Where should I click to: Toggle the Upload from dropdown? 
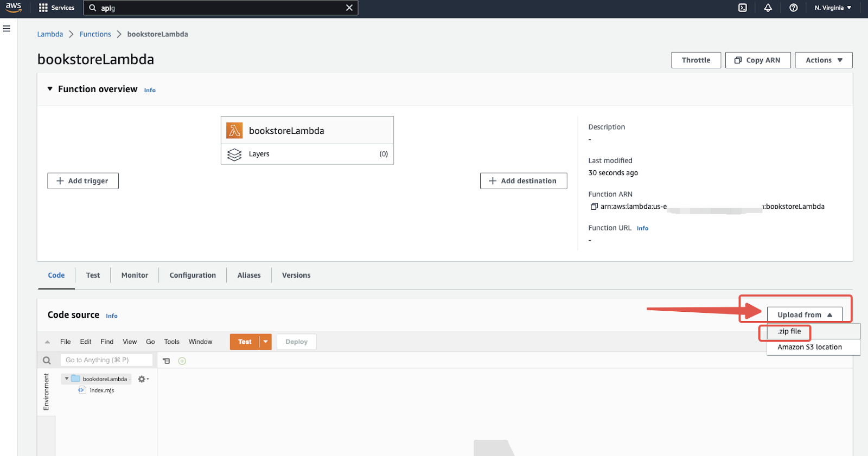(x=805, y=315)
